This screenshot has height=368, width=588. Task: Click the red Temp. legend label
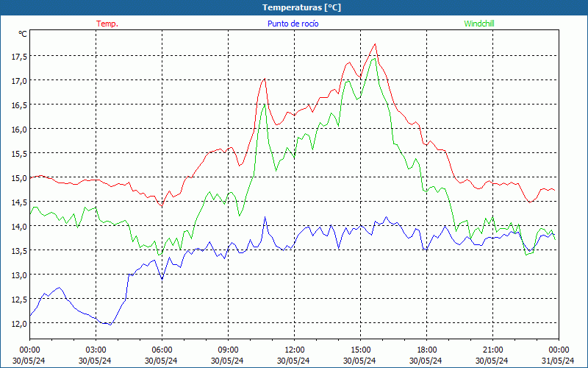tap(107, 24)
